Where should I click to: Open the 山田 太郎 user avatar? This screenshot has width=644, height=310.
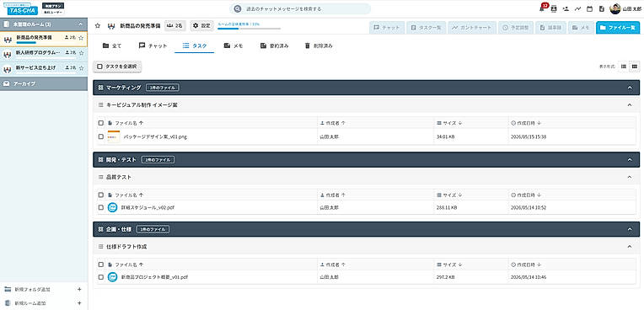[x=614, y=8]
